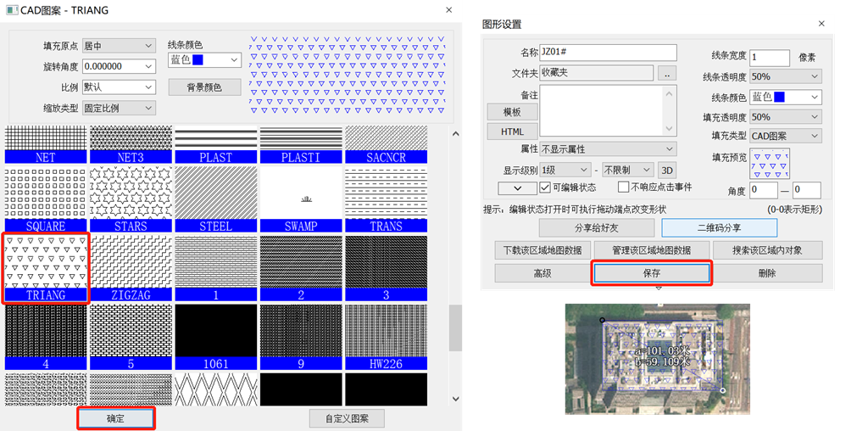Toggle the 可编辑状态 checkbox
The width and height of the screenshot is (868, 431).
pos(545,188)
